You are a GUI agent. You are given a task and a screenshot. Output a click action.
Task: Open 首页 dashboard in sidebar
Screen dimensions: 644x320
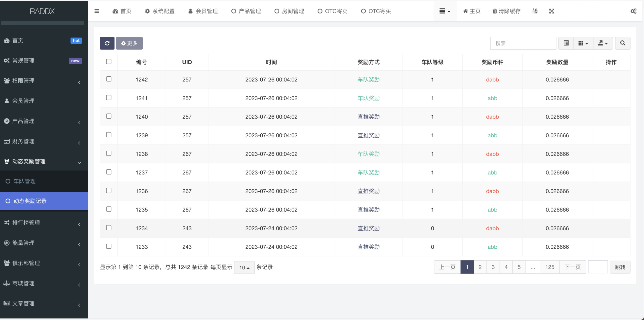[44, 40]
